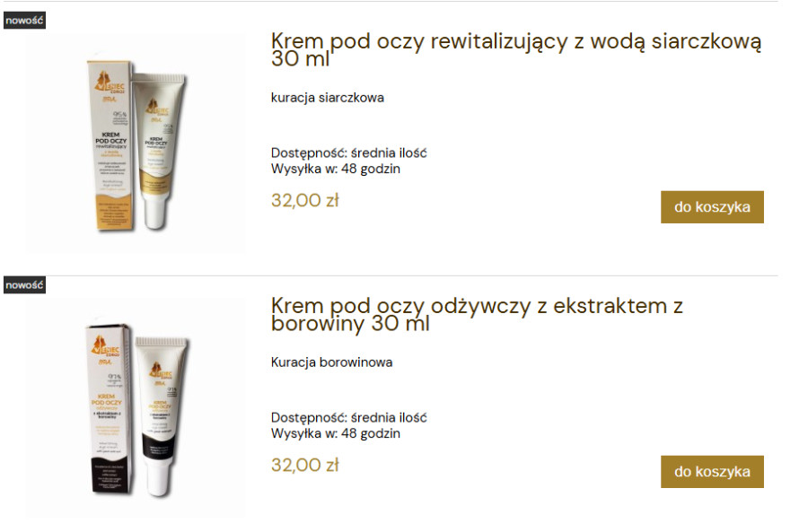The height and width of the screenshot is (532, 808).
Task: Add the sulfide water eye cream to cart
Action: tap(712, 207)
